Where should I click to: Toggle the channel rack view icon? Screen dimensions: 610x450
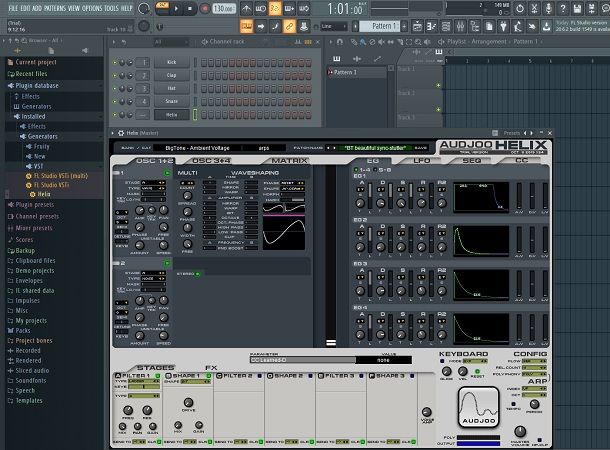[x=446, y=26]
